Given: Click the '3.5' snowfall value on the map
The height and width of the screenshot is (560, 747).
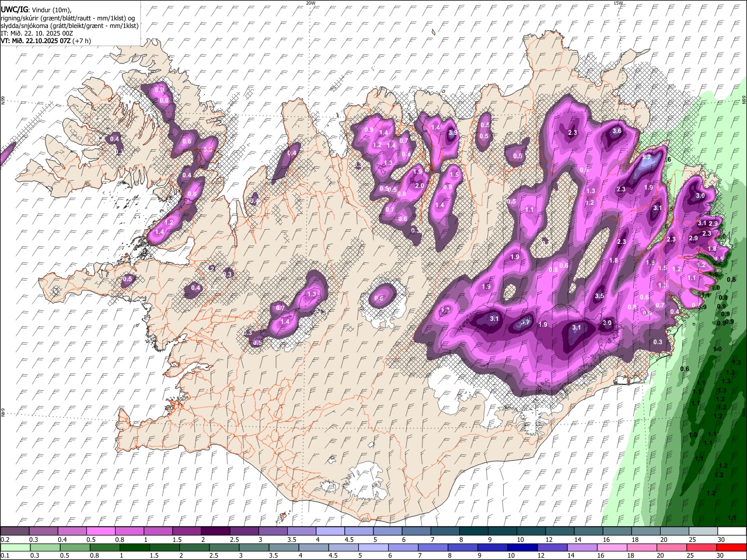Looking at the screenshot, I should pyautogui.click(x=599, y=296).
